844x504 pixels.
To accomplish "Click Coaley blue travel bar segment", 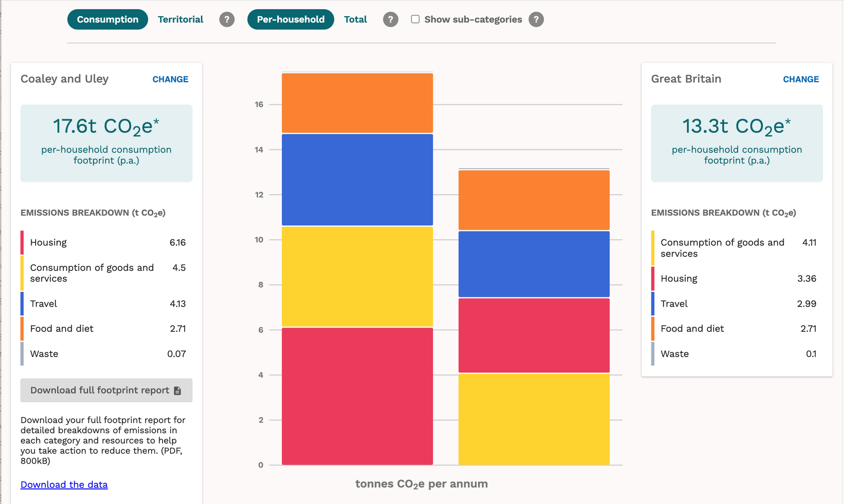I will (357, 180).
